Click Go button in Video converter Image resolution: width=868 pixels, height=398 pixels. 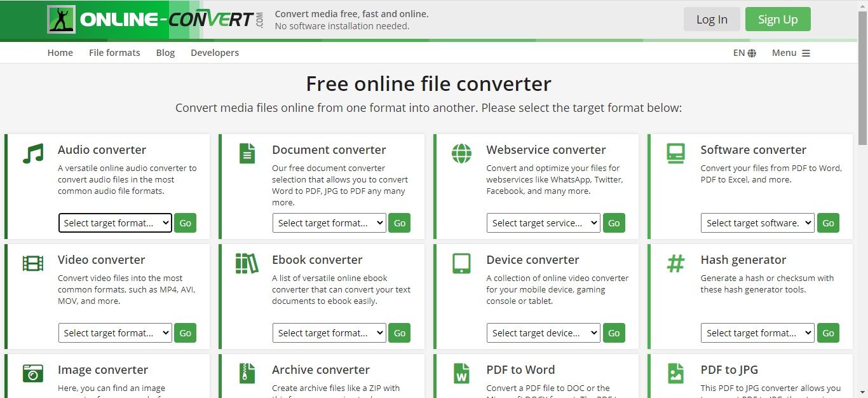click(185, 333)
